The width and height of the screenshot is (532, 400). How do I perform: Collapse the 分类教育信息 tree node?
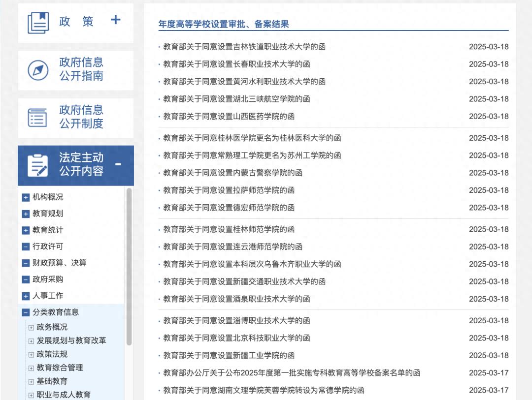click(26, 312)
